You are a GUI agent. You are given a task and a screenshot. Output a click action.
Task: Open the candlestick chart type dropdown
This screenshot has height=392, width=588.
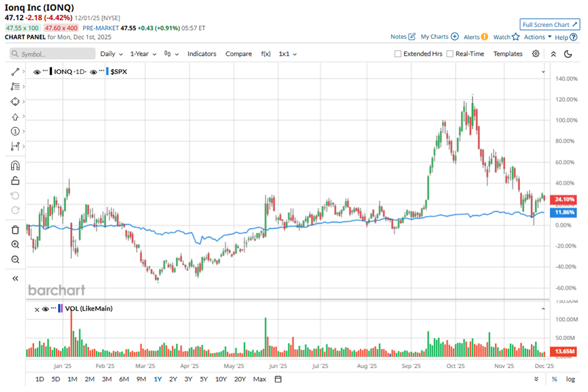click(x=171, y=54)
